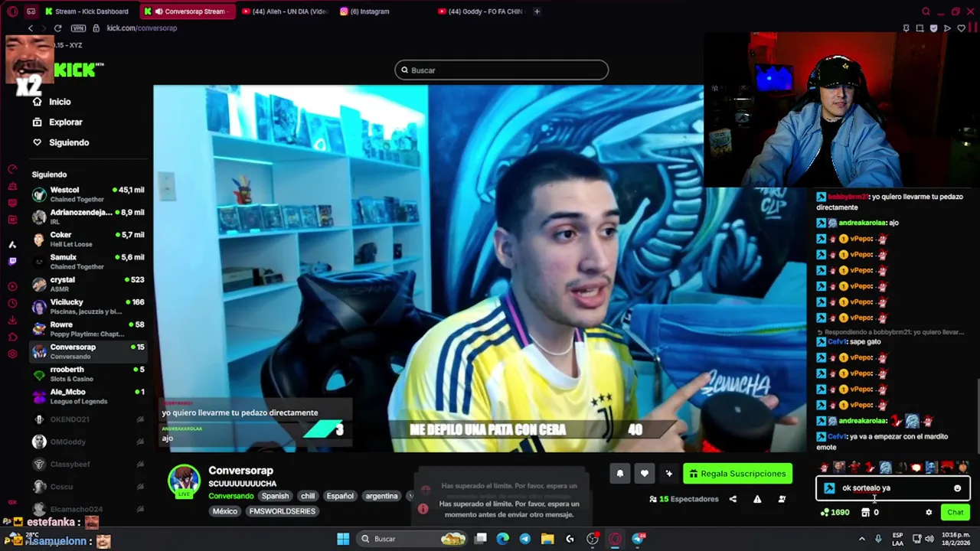This screenshot has width=980, height=551.
Task: Toggle the VPN badge in address bar
Action: click(78, 28)
